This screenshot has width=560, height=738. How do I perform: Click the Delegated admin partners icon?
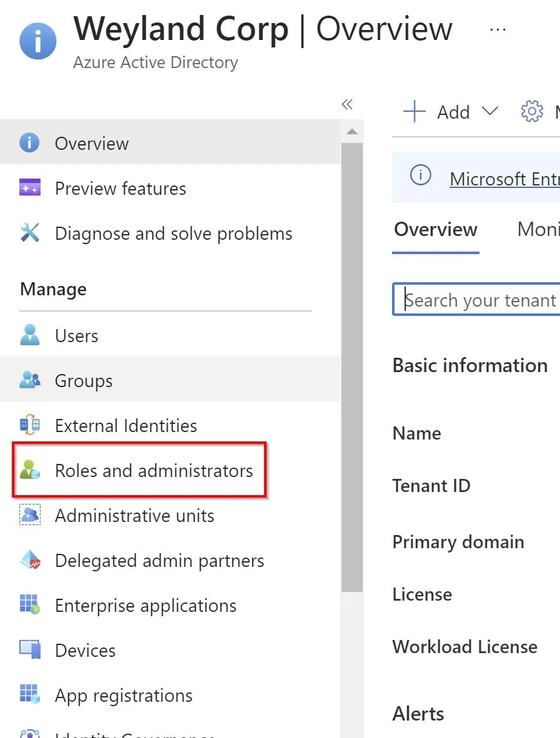click(x=30, y=559)
